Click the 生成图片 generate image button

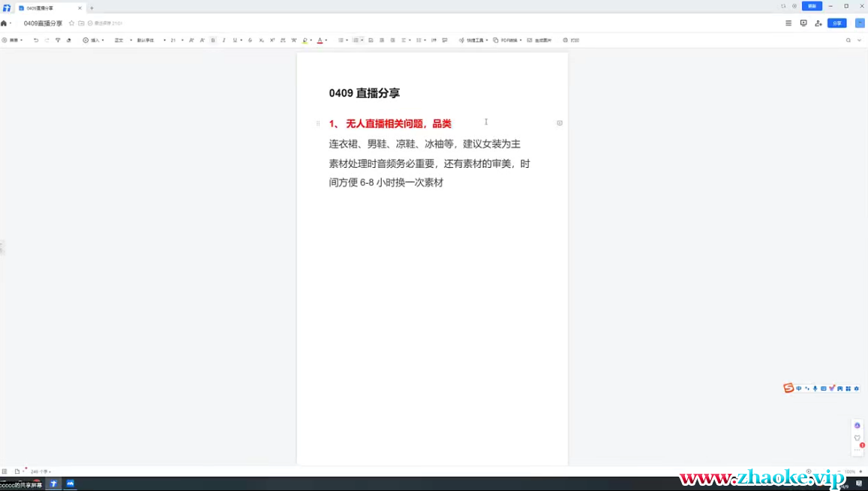click(x=539, y=40)
